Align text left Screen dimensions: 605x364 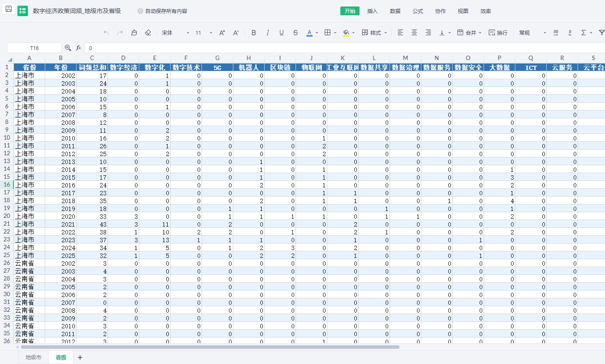point(400,33)
